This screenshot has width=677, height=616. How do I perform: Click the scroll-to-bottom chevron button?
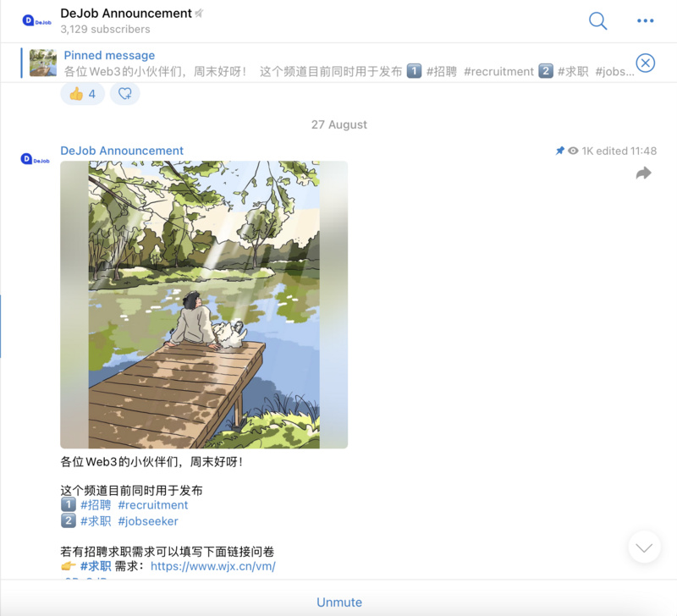coord(644,547)
